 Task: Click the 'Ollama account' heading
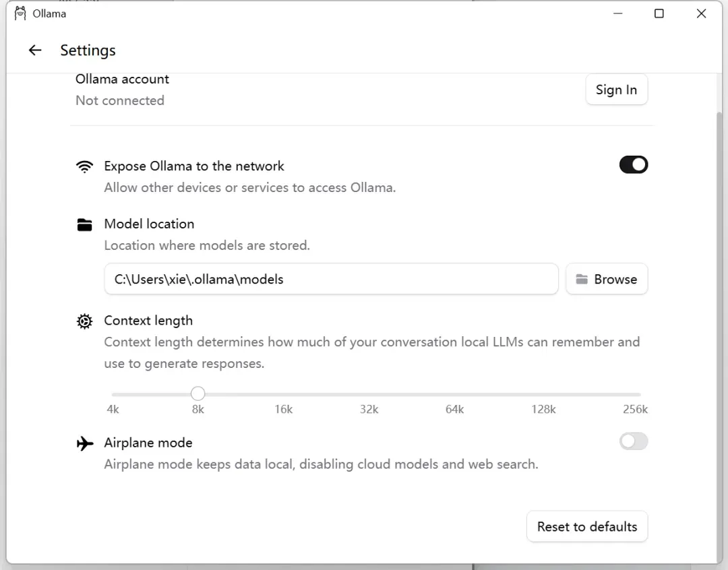tap(122, 80)
